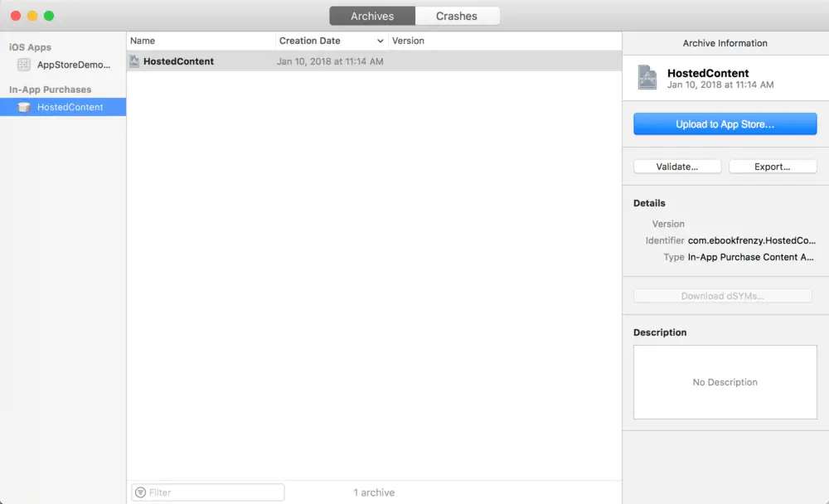829x504 pixels.
Task: Toggle sort order using Creation Date chevron
Action: tap(381, 41)
